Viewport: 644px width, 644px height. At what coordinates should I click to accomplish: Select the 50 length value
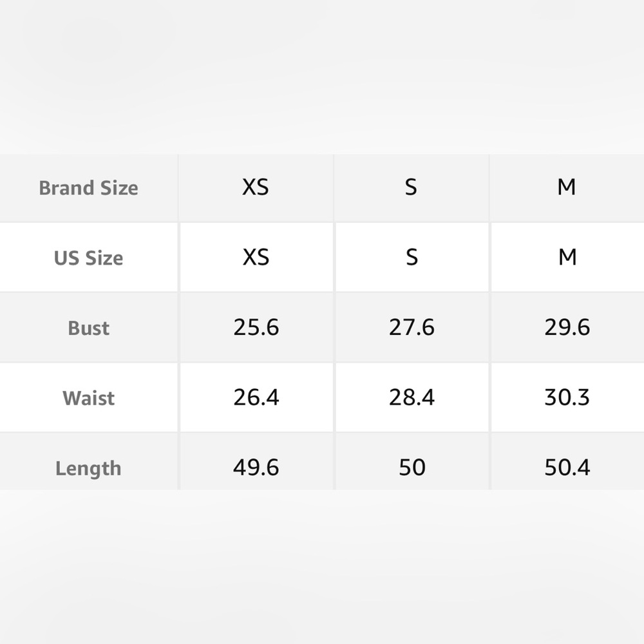tap(412, 468)
